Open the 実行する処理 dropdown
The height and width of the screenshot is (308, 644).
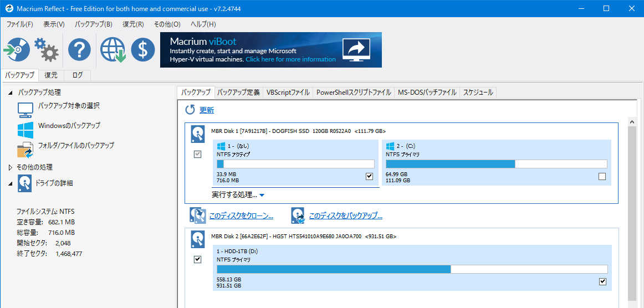(238, 195)
